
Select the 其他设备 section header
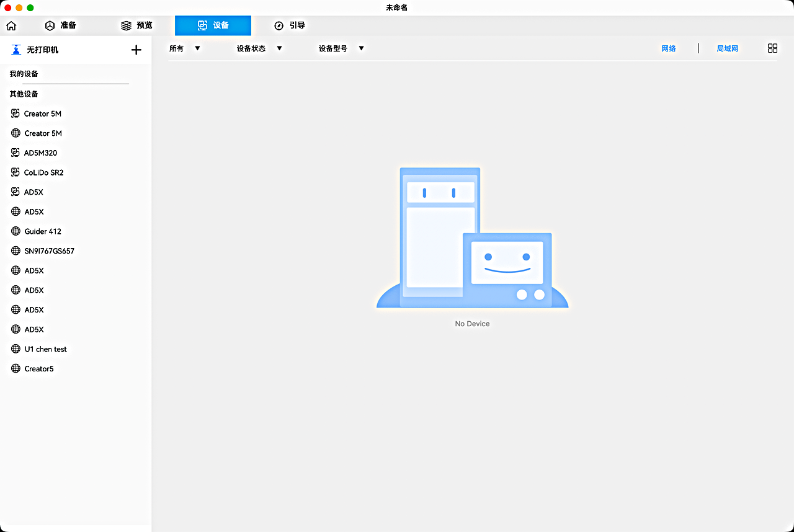pyautogui.click(x=24, y=94)
